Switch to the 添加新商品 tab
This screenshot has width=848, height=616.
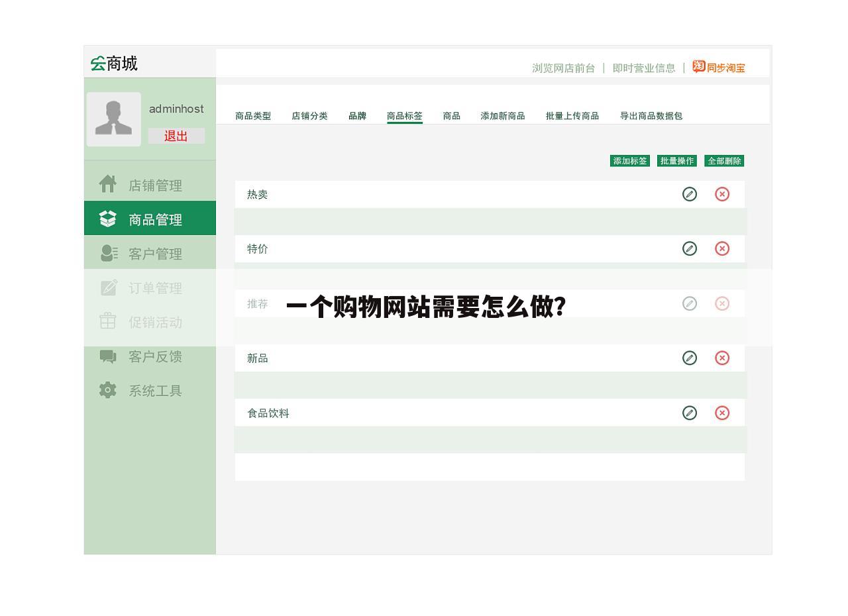(x=503, y=115)
